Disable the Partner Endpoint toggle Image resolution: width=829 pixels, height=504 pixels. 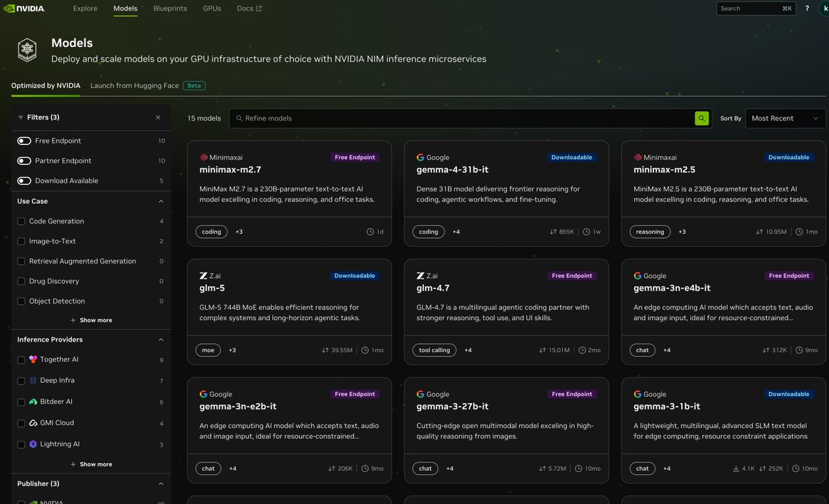pyautogui.click(x=24, y=160)
